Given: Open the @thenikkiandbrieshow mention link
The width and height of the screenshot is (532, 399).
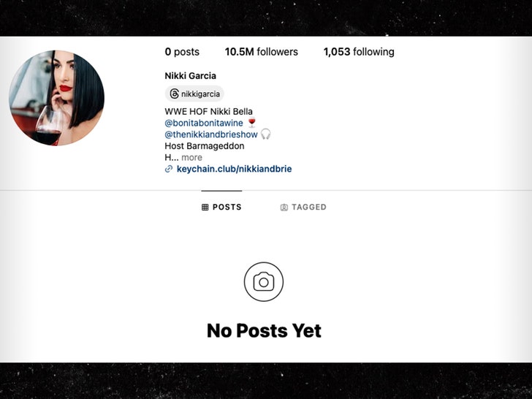Looking at the screenshot, I should click(211, 134).
